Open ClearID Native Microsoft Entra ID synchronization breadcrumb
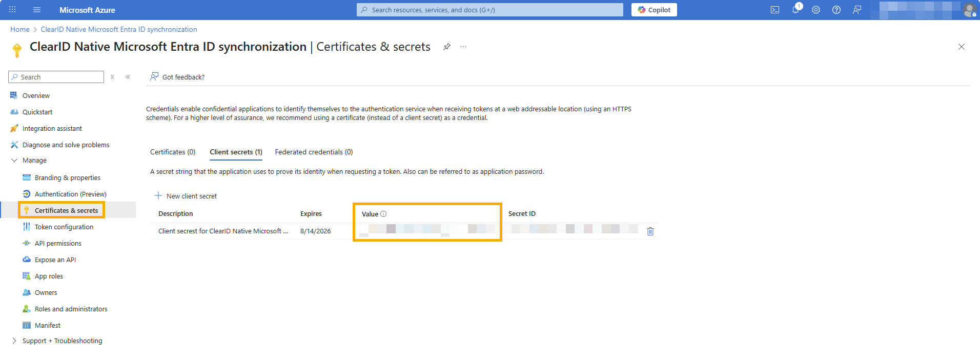Screen dimensions: 980x359 (119, 29)
